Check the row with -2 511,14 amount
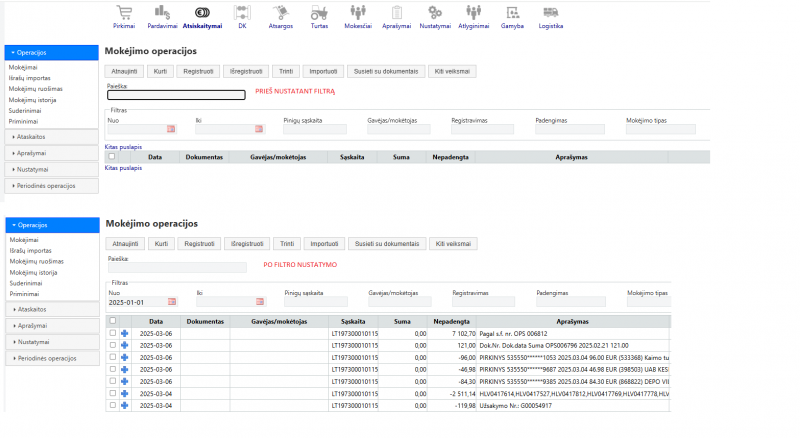The width and height of the screenshot is (800, 438). 113,393
